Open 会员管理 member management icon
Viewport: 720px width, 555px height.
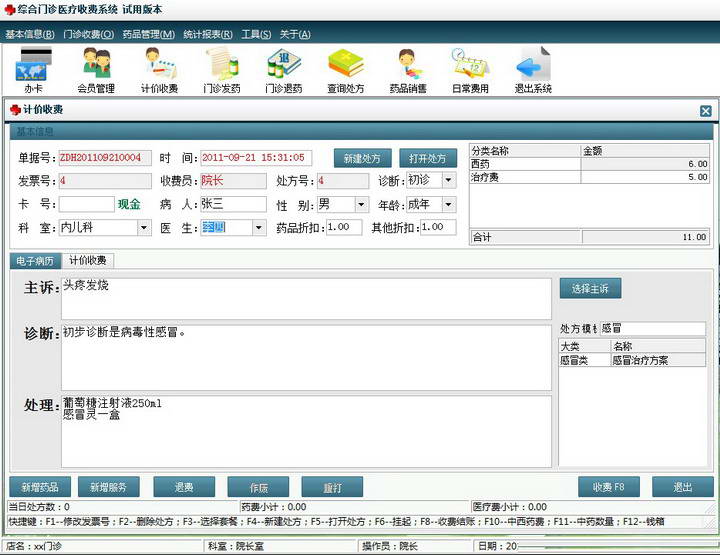tap(96, 69)
